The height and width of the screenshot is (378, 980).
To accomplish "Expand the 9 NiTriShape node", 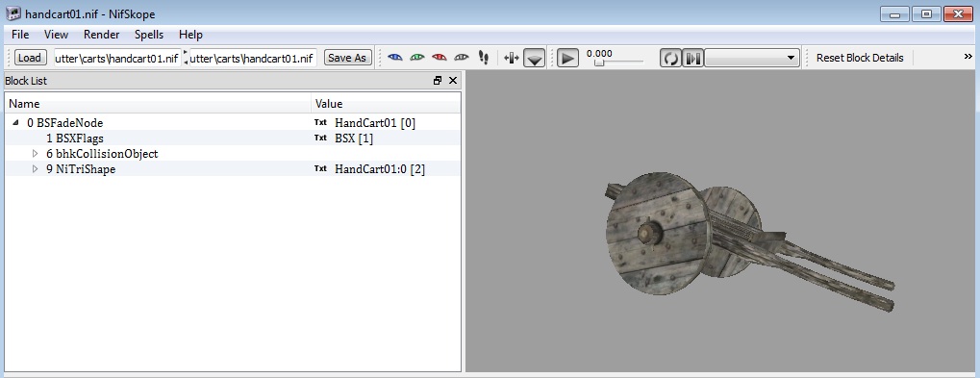I will [35, 168].
